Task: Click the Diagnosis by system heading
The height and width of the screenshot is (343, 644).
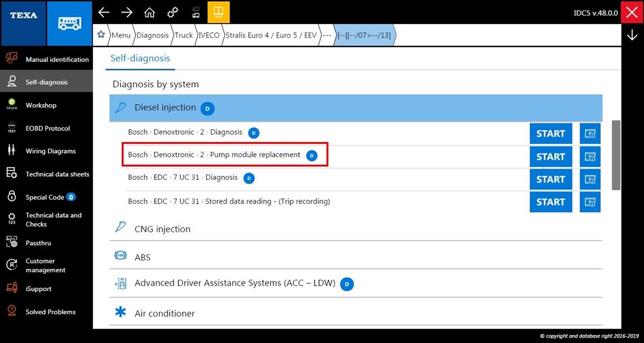Action: coord(156,84)
